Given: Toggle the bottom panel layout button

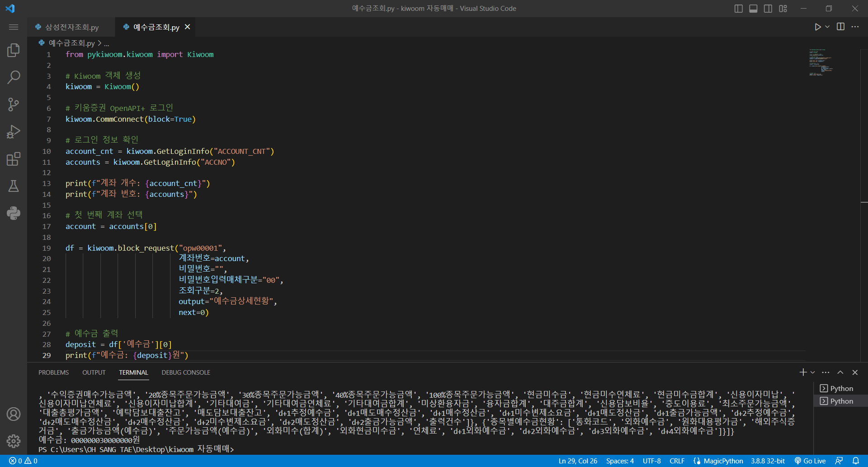Looking at the screenshot, I should pos(753,9).
